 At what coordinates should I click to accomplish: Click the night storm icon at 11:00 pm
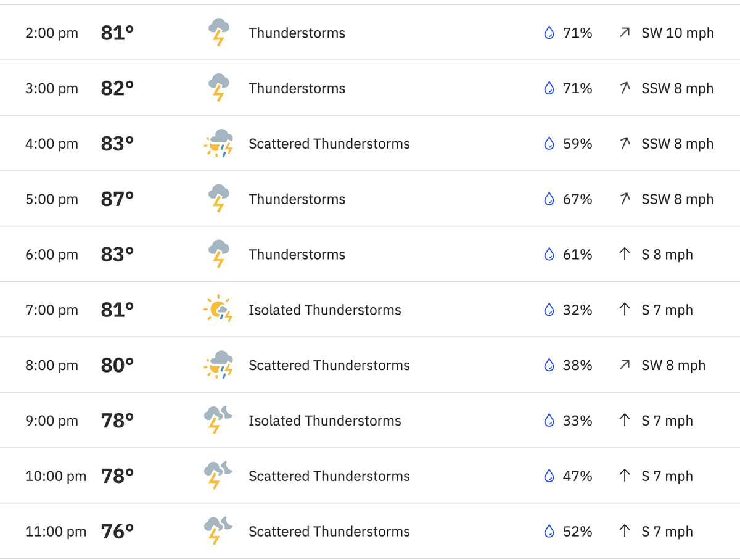pyautogui.click(x=218, y=531)
